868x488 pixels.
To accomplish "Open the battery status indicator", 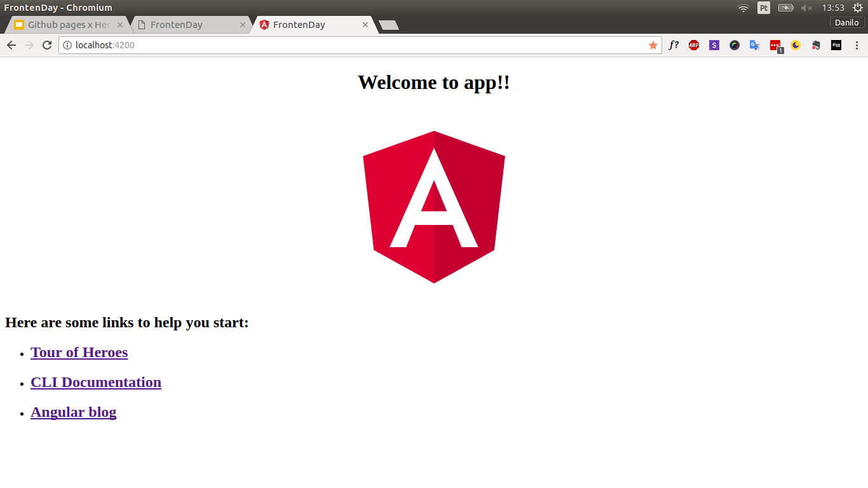I will tap(786, 8).
